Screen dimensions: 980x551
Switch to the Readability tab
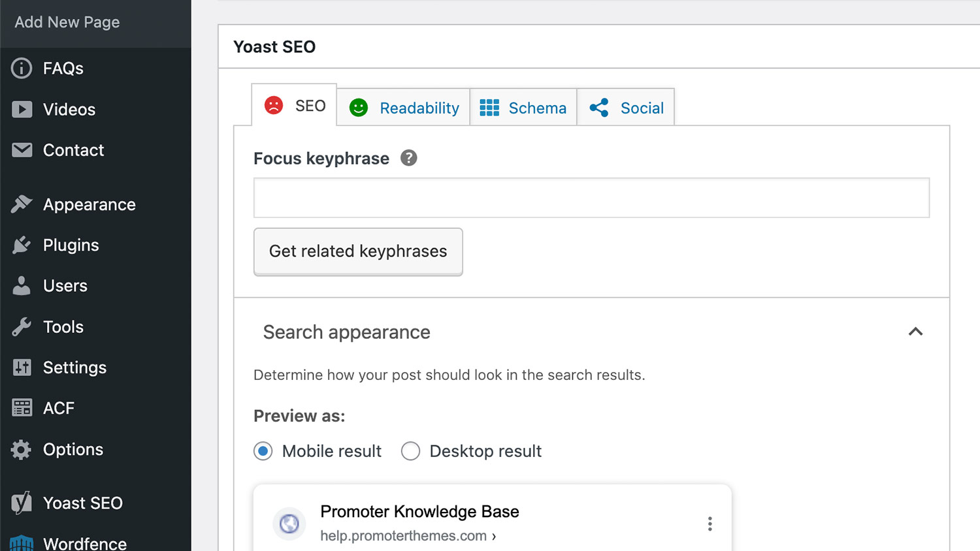pyautogui.click(x=404, y=108)
